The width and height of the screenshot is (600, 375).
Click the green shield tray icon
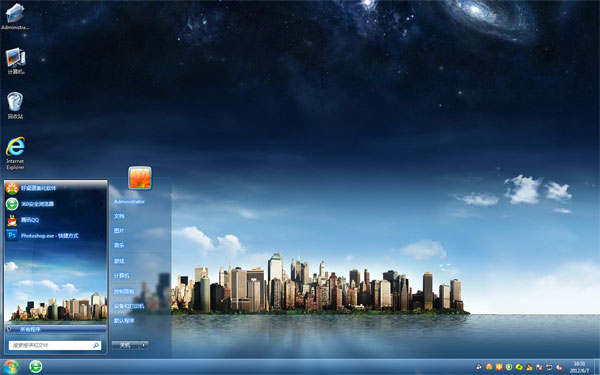click(509, 367)
